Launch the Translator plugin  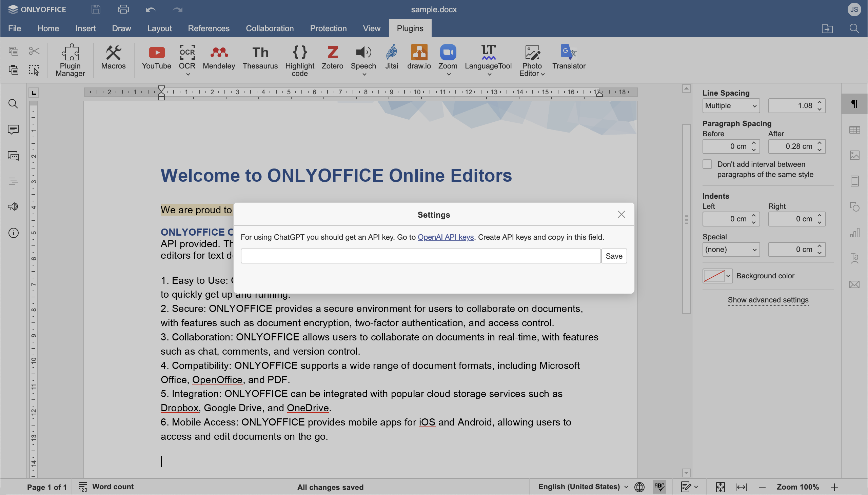tap(569, 58)
